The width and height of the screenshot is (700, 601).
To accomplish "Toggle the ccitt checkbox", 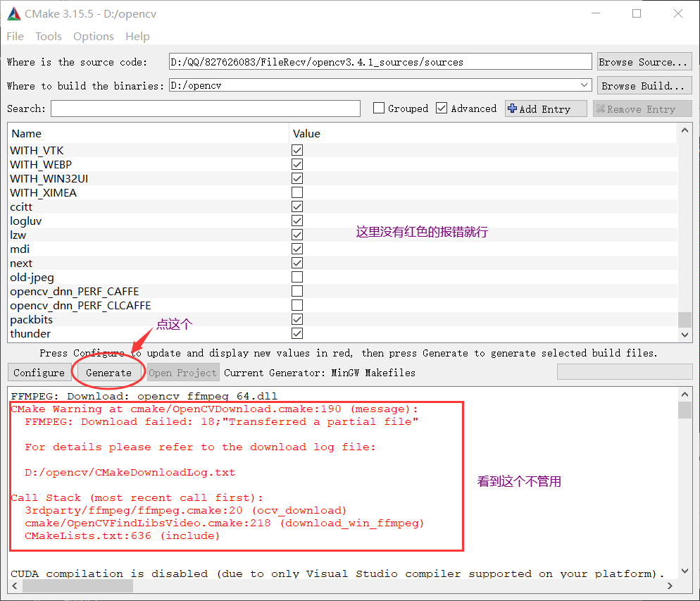I will tap(297, 206).
